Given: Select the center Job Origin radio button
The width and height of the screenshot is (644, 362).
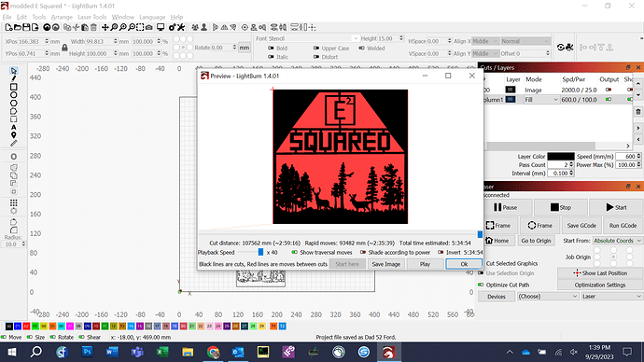Looking at the screenshot, I should pyautogui.click(x=613, y=257).
